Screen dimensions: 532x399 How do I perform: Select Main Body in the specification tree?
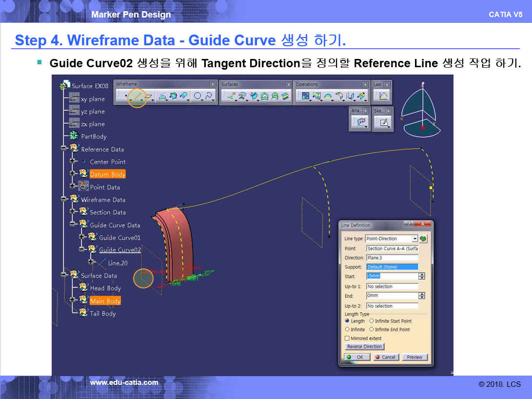pyautogui.click(x=105, y=301)
